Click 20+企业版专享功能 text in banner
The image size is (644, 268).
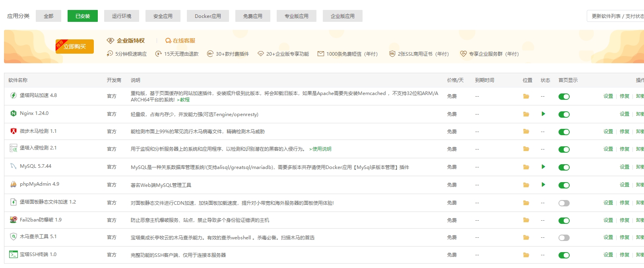point(287,54)
